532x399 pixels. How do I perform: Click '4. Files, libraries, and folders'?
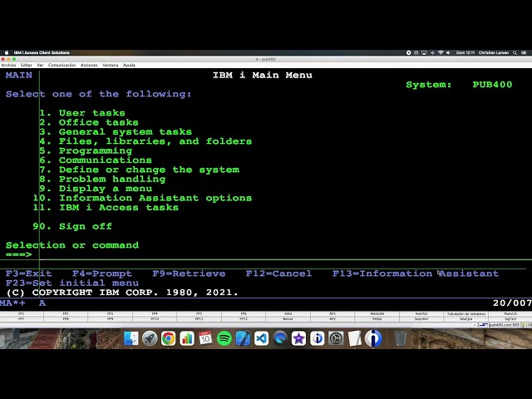[x=145, y=141]
